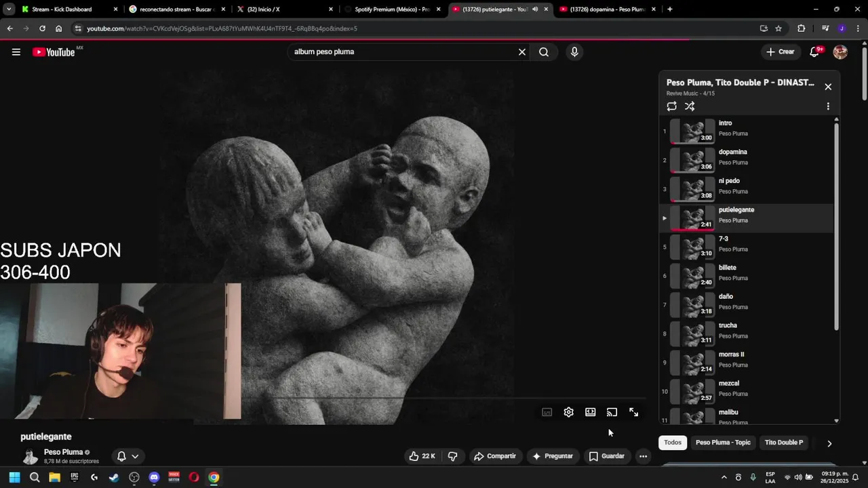Open OBS Studio from the taskbar
This screenshot has height=488, width=868.
(134, 477)
